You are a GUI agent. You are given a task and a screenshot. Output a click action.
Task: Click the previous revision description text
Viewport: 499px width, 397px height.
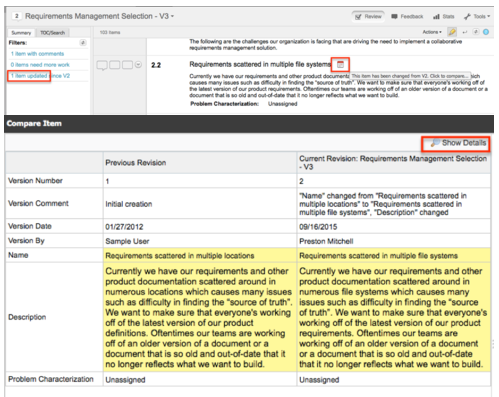[x=199, y=317]
